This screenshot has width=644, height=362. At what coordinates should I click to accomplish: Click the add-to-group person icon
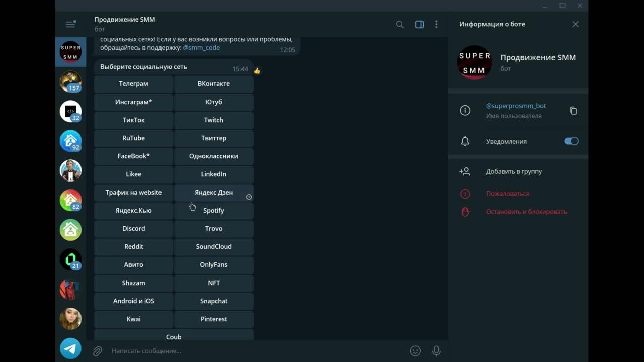(465, 171)
